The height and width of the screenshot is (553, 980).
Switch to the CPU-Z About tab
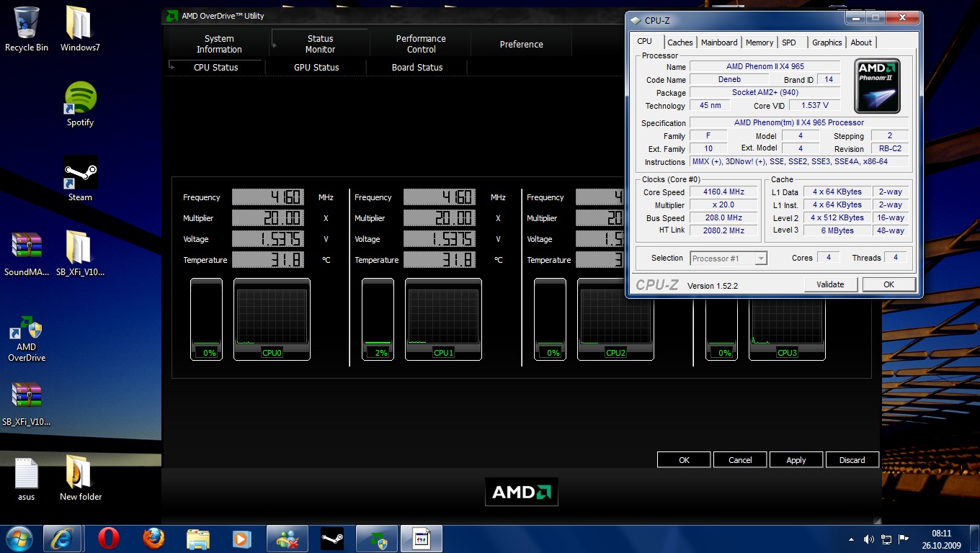861,42
